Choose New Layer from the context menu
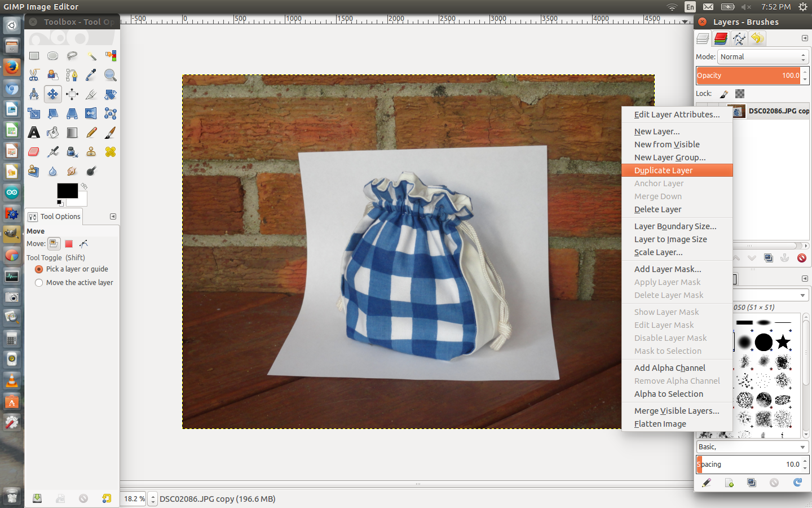The width and height of the screenshot is (812, 508). pos(677,132)
